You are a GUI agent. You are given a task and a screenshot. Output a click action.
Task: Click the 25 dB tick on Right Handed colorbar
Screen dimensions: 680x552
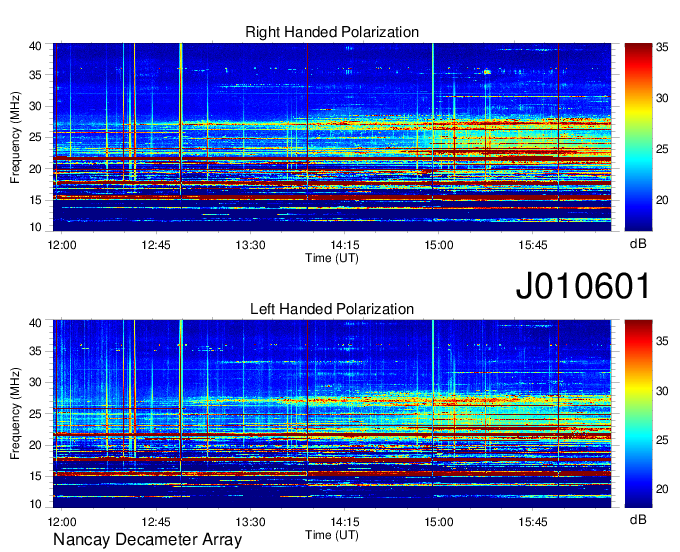coord(662,150)
